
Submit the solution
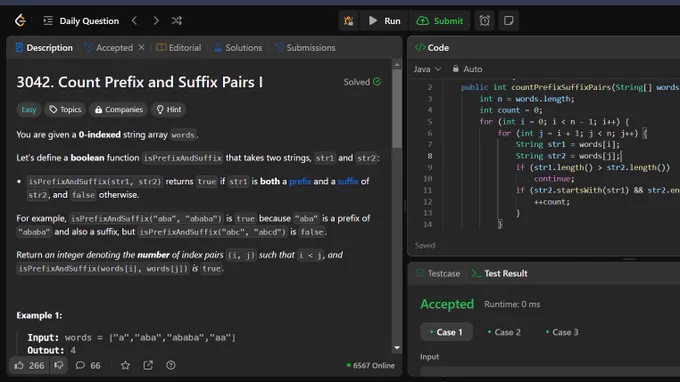tap(440, 21)
